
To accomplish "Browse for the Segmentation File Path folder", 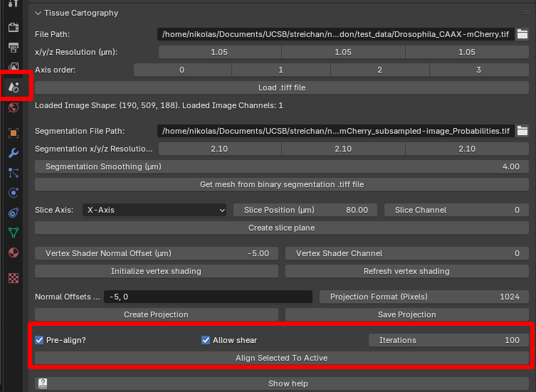I will coord(522,131).
